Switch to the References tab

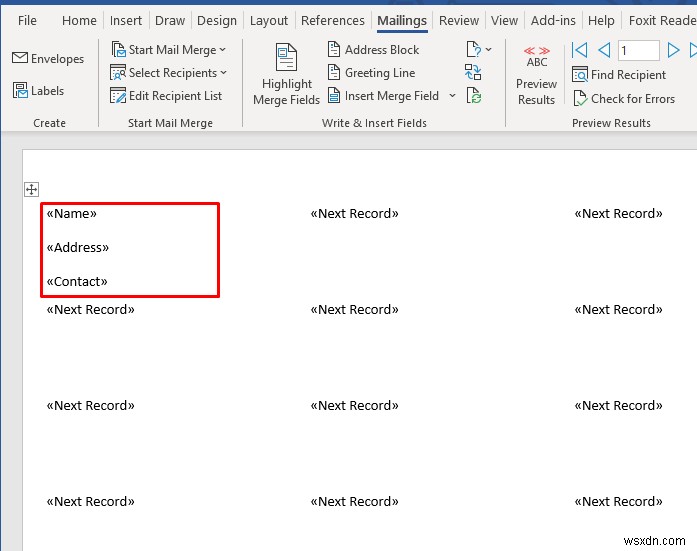[x=332, y=20]
